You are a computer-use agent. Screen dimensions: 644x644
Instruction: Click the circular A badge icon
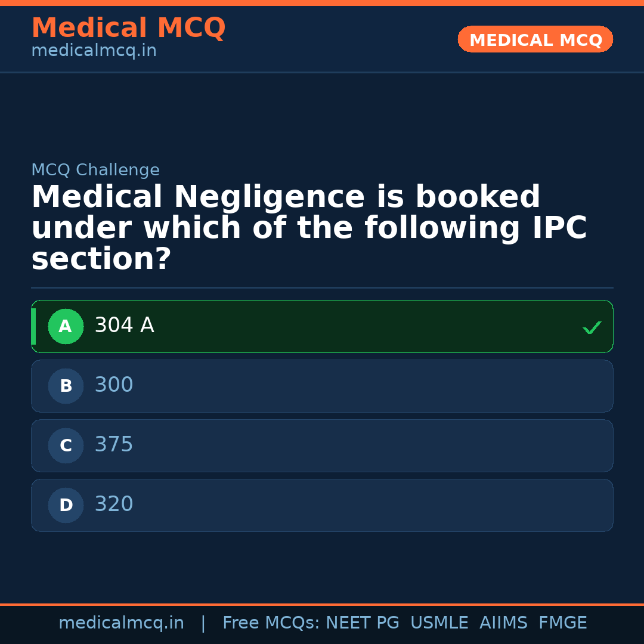(66, 326)
